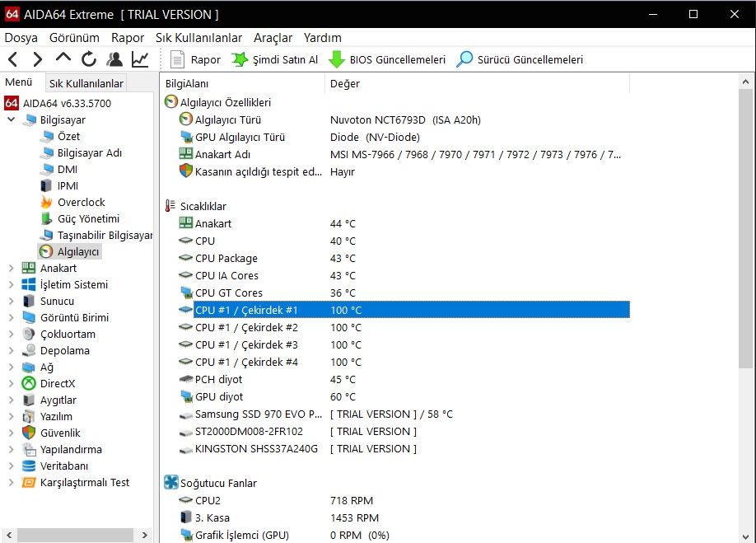This screenshot has height=543, width=756.
Task: Expand the Yapılandırma tree node
Action: (11, 449)
